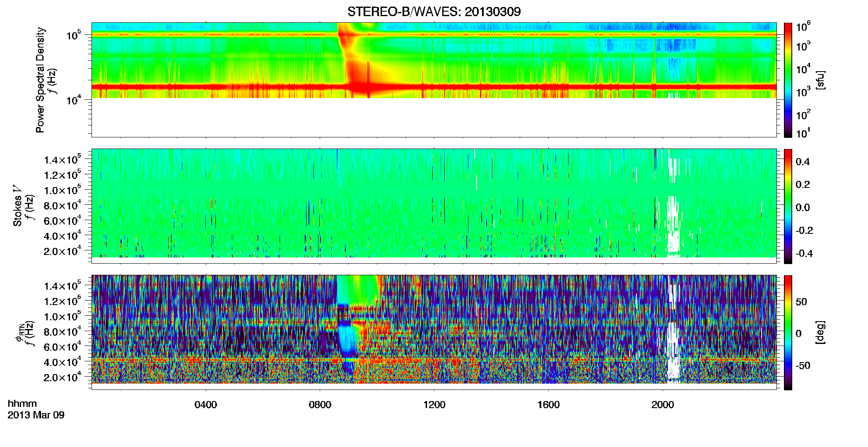Click the Stokes V axis label
868x447 pixels.
[17, 206]
